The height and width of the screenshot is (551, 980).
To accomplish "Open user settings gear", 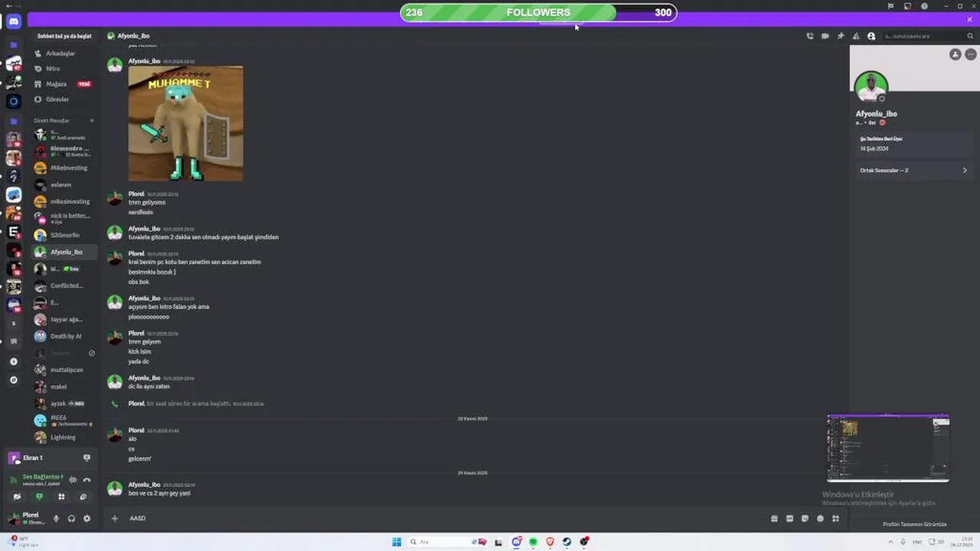I will click(87, 518).
